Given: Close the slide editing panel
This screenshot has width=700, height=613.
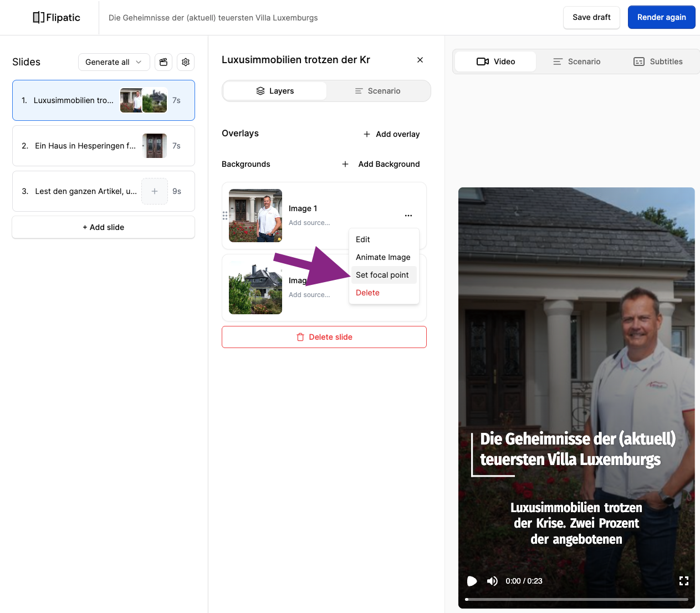Looking at the screenshot, I should pyautogui.click(x=420, y=60).
